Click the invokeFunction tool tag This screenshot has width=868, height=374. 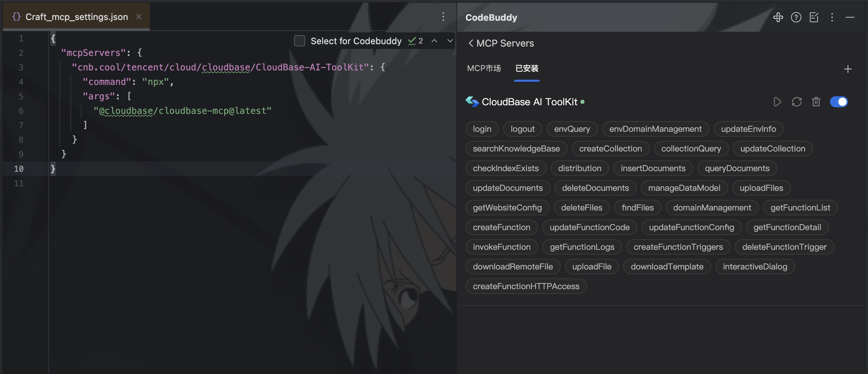(x=502, y=247)
